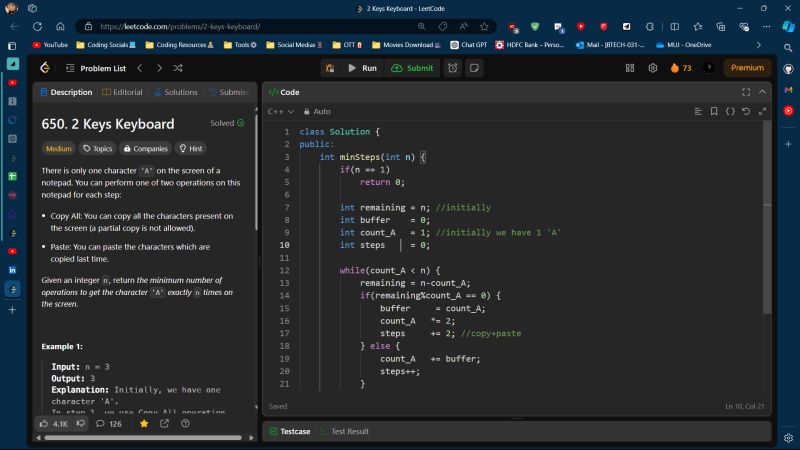
Task: Reveal the Hint
Action: 191,148
